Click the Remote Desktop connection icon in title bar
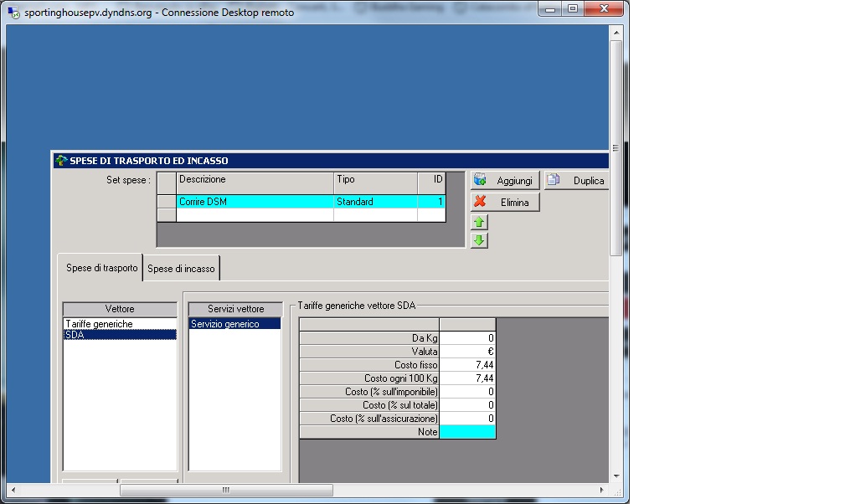This screenshot has width=850, height=504. tap(14, 13)
